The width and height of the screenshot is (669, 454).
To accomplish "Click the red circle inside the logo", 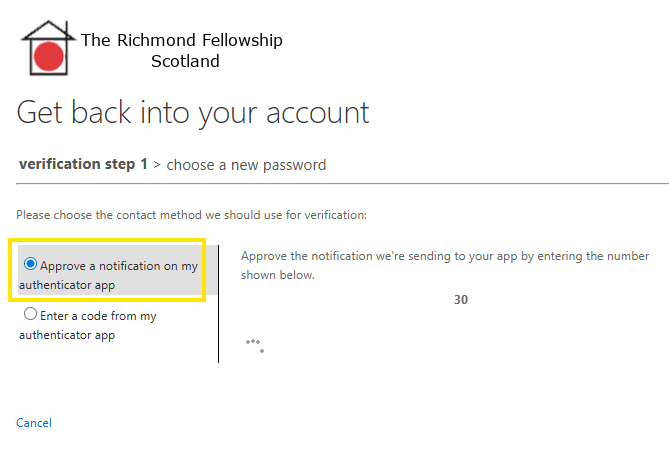I will [49, 55].
